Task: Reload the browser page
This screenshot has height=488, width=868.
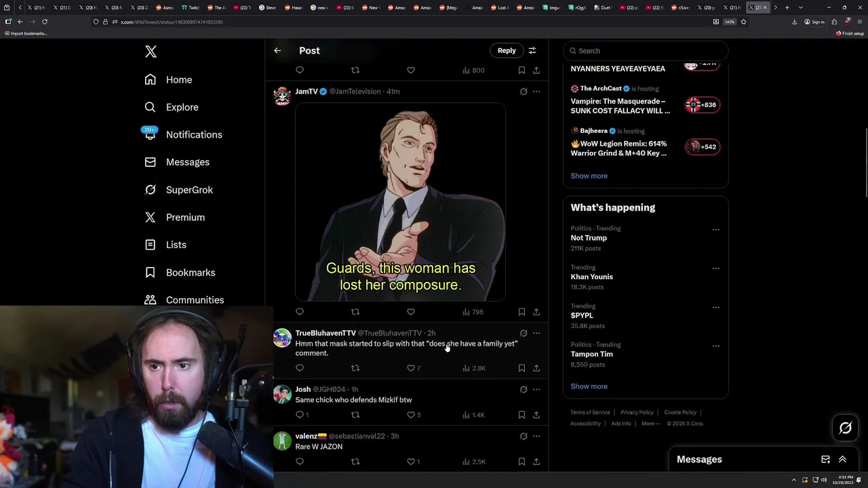Action: 45,22
